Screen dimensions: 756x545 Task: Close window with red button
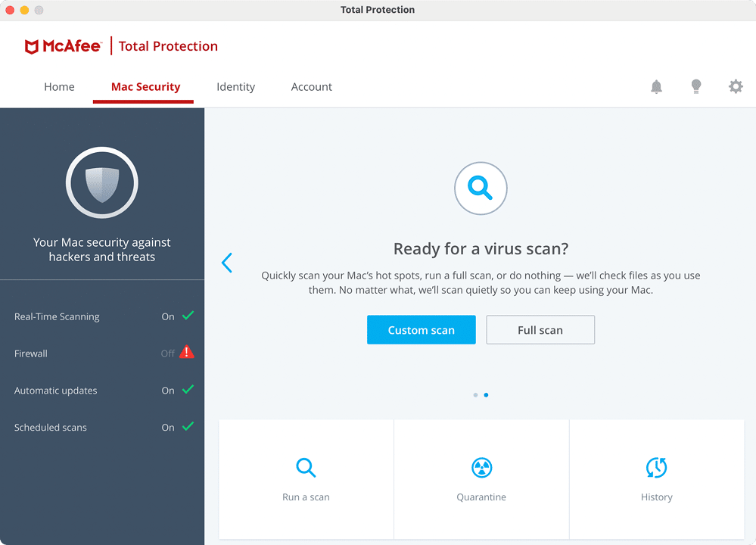[10, 10]
